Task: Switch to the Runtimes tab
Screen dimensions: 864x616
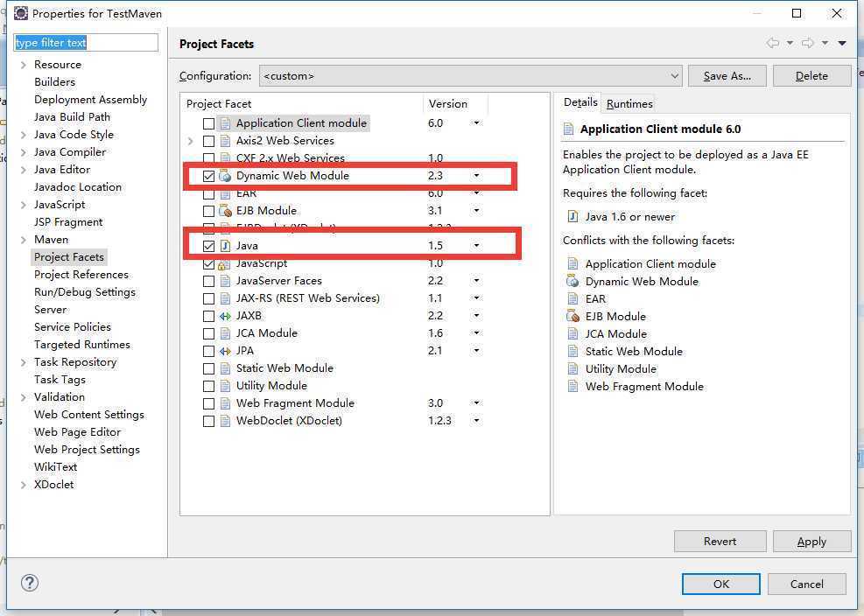Action: pos(629,103)
